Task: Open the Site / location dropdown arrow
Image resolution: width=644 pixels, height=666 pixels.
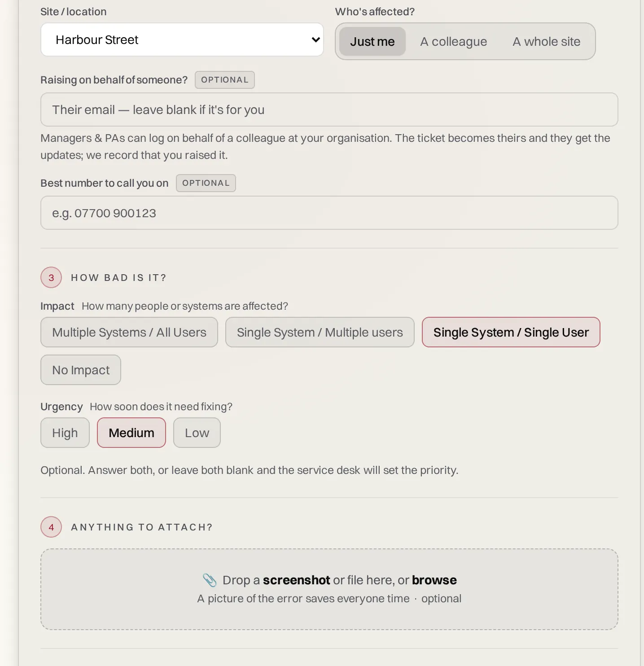Action: pyautogui.click(x=315, y=39)
